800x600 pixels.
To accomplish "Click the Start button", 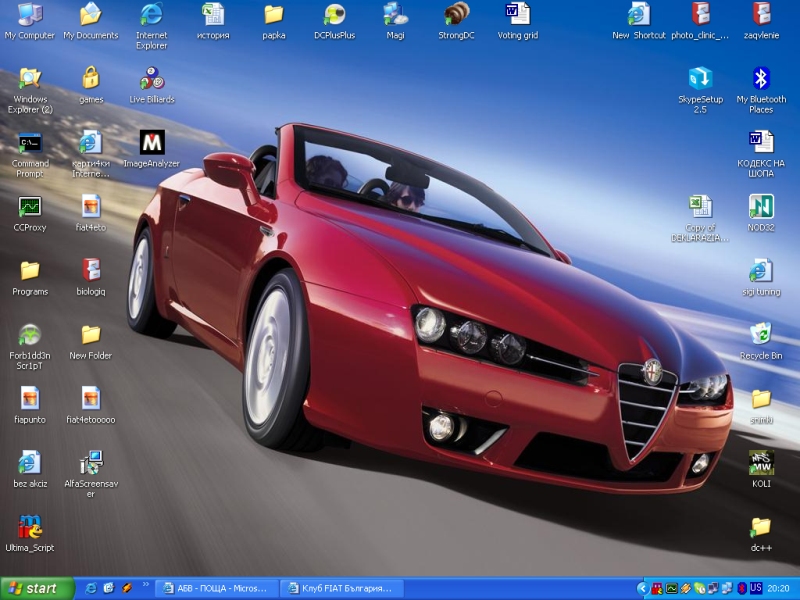I will coord(38,588).
